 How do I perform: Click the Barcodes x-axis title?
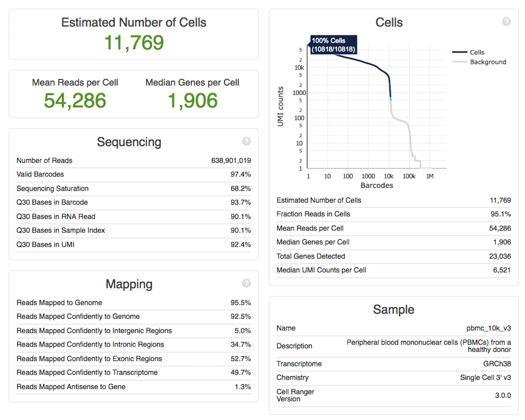pyautogui.click(x=377, y=185)
